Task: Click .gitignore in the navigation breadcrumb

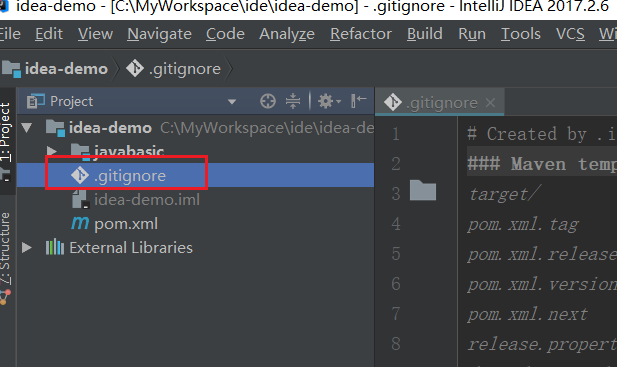Action: [x=185, y=69]
